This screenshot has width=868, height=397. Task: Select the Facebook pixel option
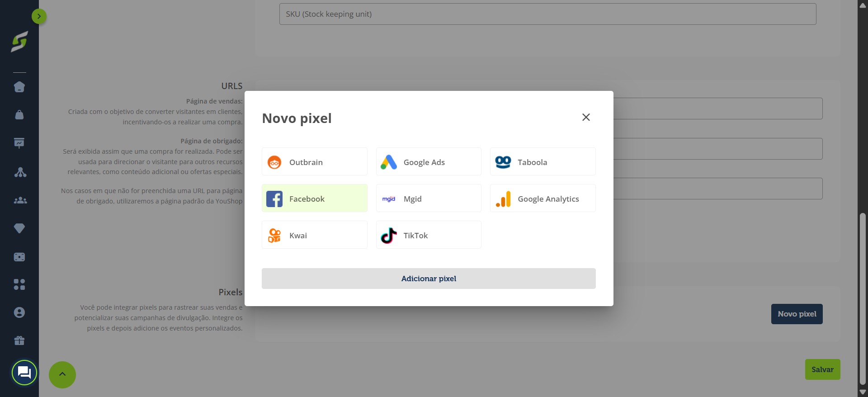314,198
